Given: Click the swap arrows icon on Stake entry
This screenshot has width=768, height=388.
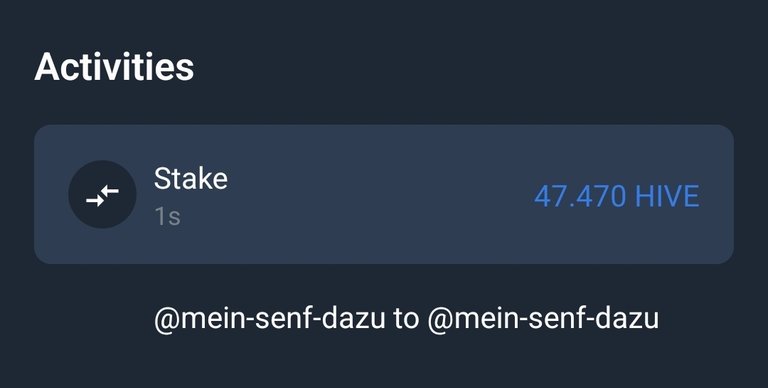Looking at the screenshot, I should pyautogui.click(x=102, y=196).
